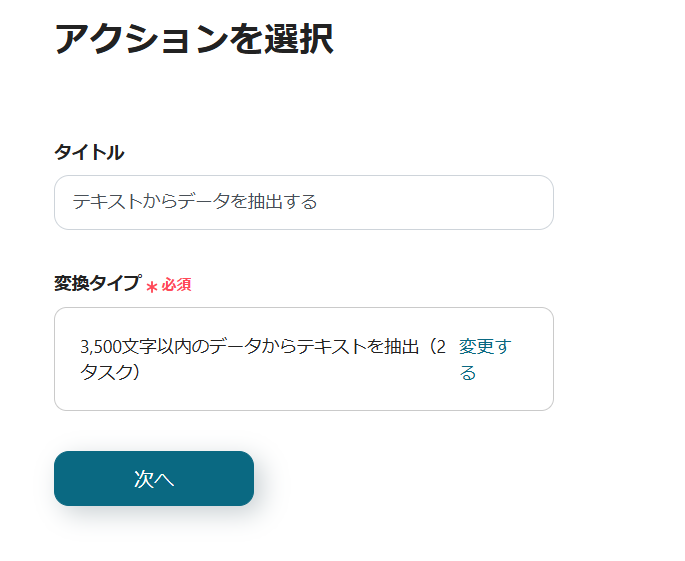Click the タイトル input field
This screenshot has height=561, width=685.
click(x=303, y=202)
